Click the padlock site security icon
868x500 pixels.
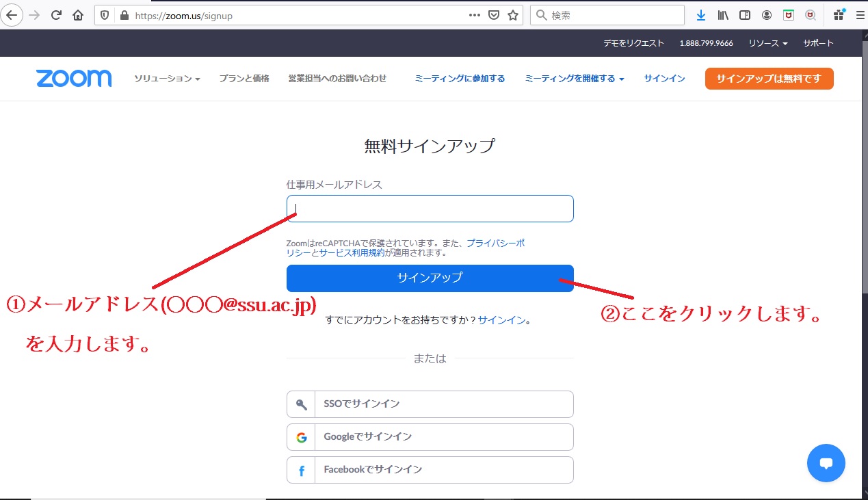pyautogui.click(x=124, y=15)
